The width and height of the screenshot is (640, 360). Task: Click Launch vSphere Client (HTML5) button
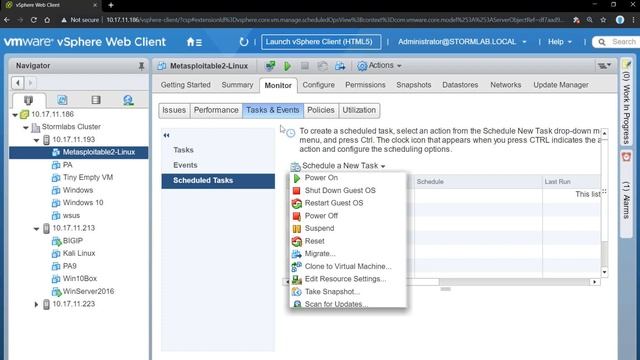pos(321,42)
